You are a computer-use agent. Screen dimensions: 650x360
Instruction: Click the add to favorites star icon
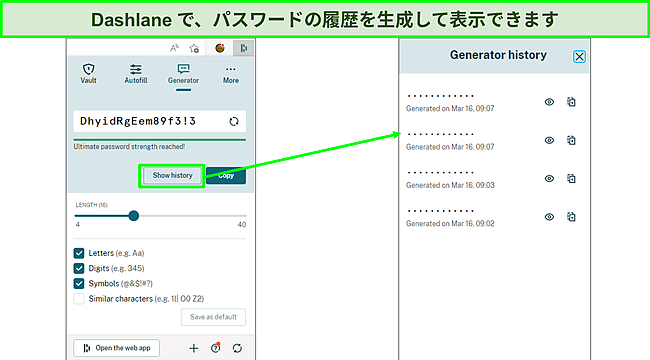click(x=194, y=48)
